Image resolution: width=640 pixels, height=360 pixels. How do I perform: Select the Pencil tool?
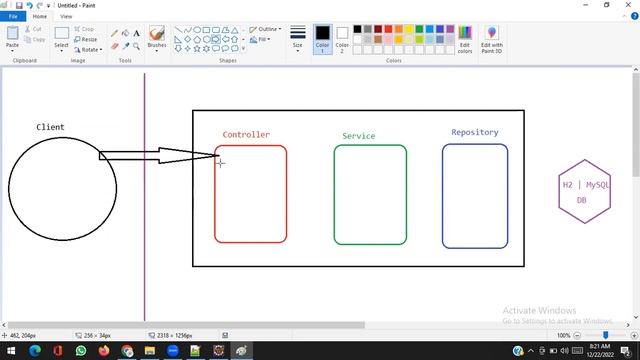[114, 33]
